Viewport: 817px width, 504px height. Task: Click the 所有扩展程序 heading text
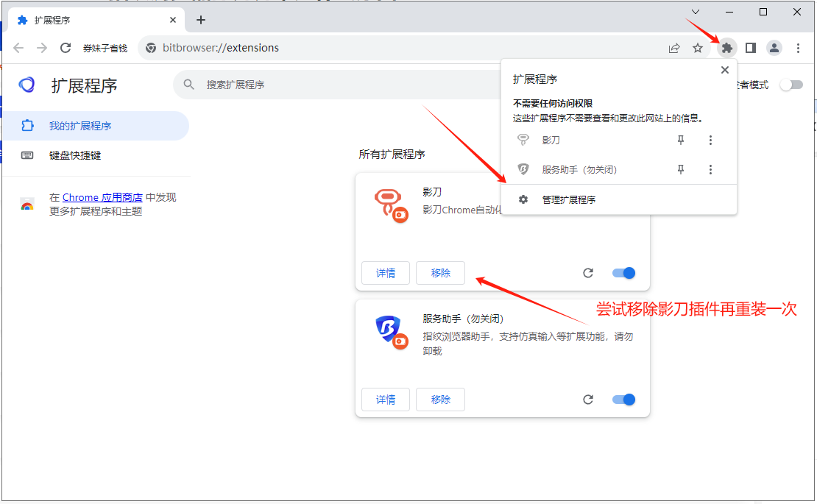pos(392,154)
